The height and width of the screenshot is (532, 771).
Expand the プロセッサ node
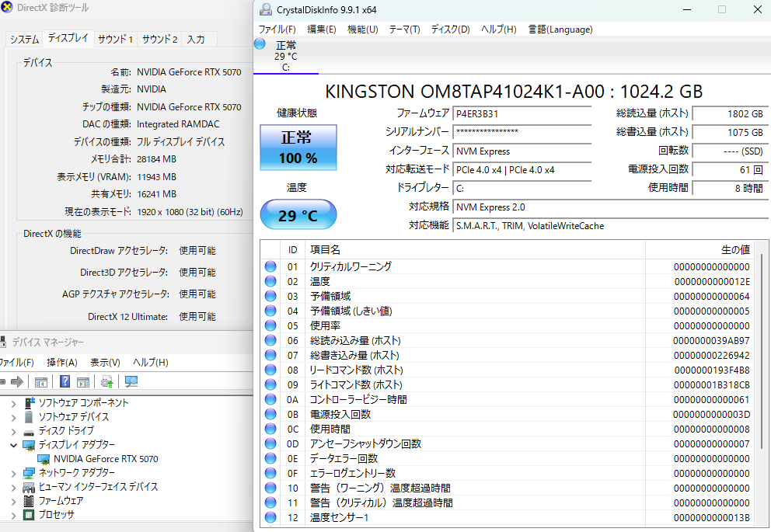pyautogui.click(x=13, y=515)
